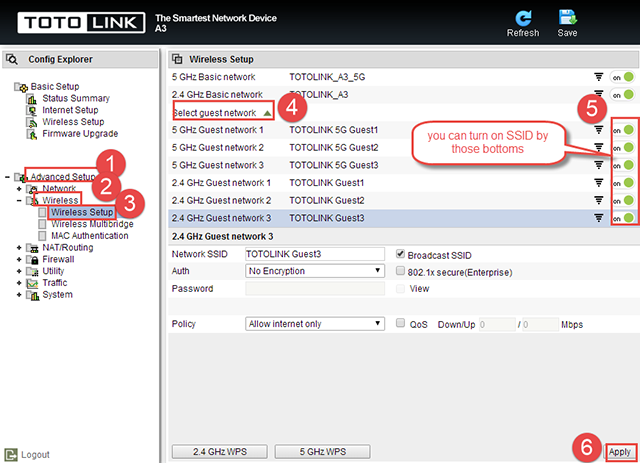This screenshot has height=463, width=640.
Task: Click the Wireless Setup panel title icon
Action: 177,59
